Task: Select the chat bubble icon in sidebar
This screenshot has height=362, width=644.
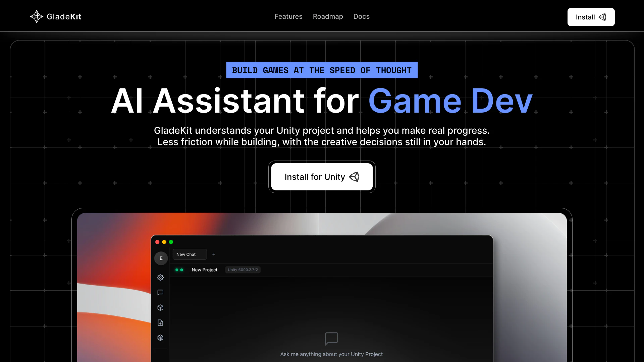Action: [x=160, y=292]
